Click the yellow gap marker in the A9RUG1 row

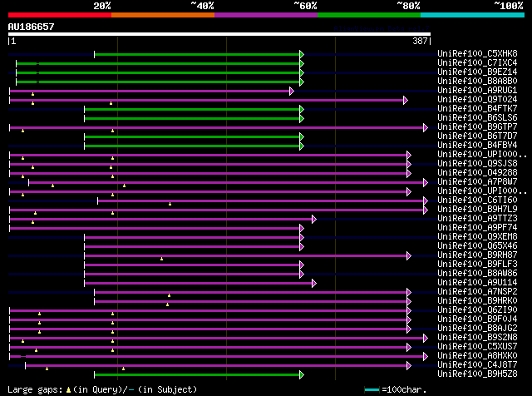tap(33, 94)
